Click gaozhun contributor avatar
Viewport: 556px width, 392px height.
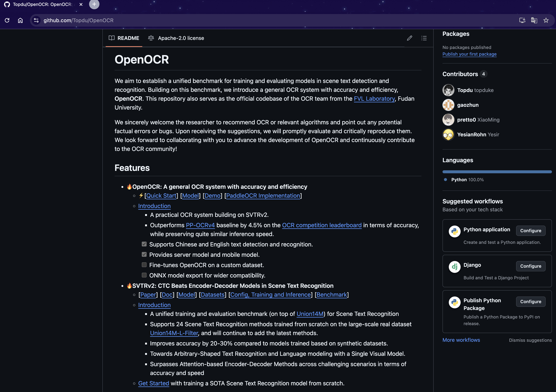[448, 105]
